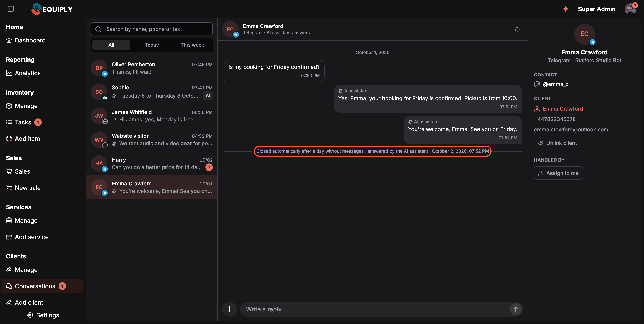Open Settings at sidebar bottom

click(x=43, y=315)
